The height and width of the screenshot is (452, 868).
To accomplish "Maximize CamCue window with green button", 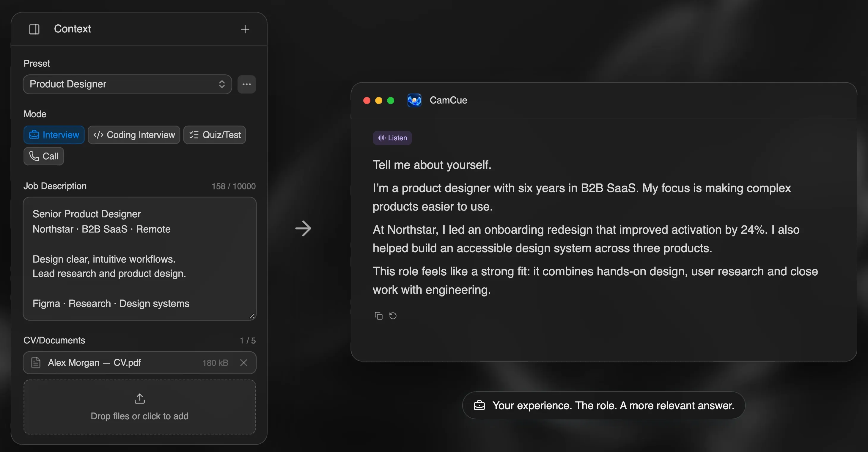I will 391,101.
